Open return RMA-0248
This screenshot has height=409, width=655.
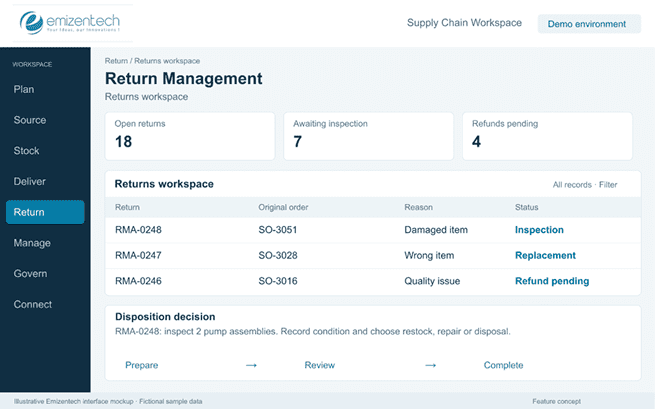click(138, 230)
